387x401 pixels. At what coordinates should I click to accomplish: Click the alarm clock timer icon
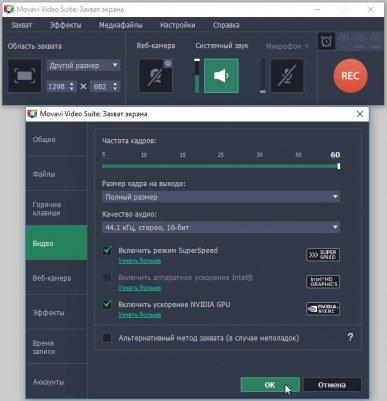[326, 41]
